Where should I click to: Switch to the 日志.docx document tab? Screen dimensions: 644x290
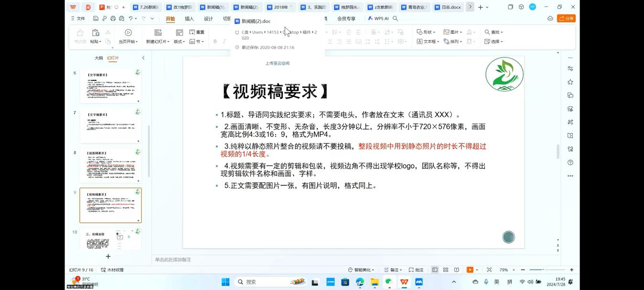448,7
